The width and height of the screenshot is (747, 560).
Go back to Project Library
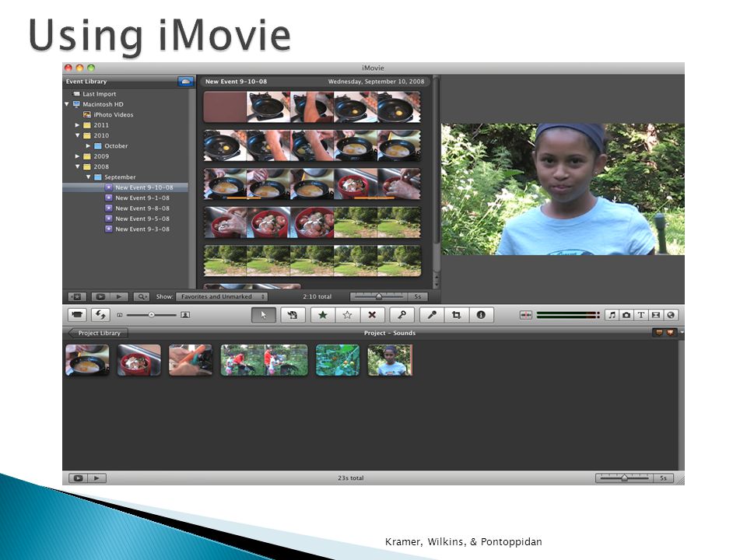[x=98, y=333]
